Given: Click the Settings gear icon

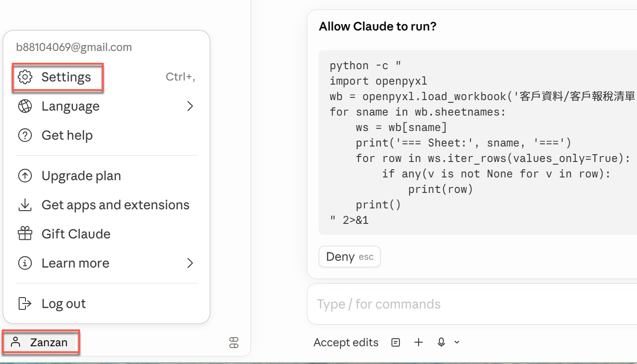Looking at the screenshot, I should point(25,77).
